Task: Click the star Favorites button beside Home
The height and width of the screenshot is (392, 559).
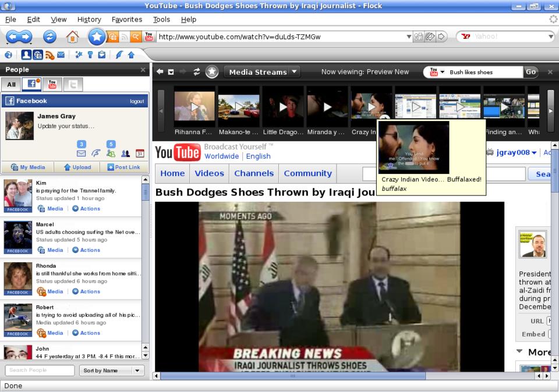Action: click(96, 37)
